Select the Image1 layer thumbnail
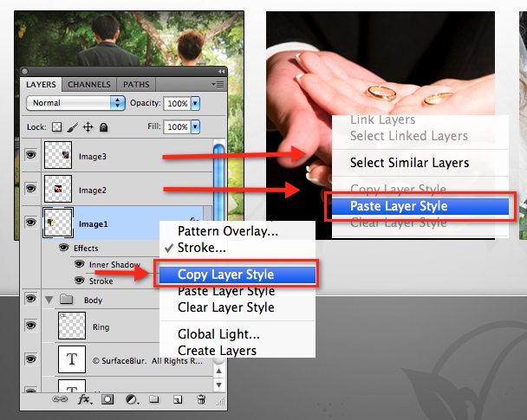Viewport: 527px width, 420px height. tap(58, 223)
